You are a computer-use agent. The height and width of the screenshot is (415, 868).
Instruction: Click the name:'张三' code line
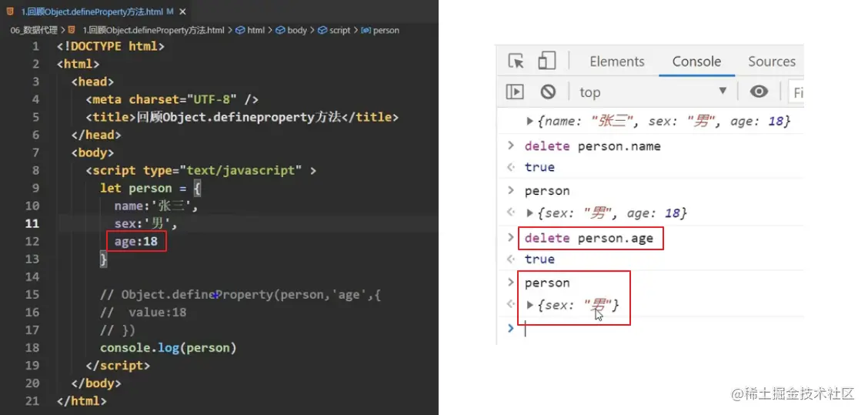click(x=156, y=206)
